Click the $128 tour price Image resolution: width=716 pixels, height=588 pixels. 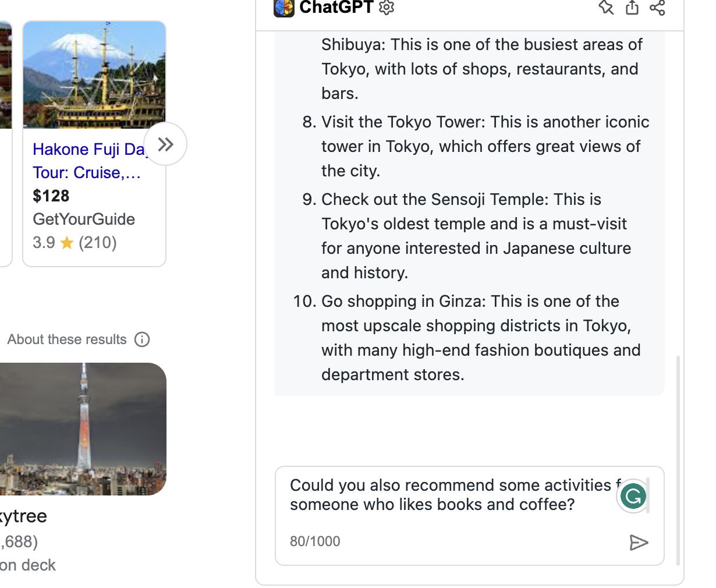[51, 196]
